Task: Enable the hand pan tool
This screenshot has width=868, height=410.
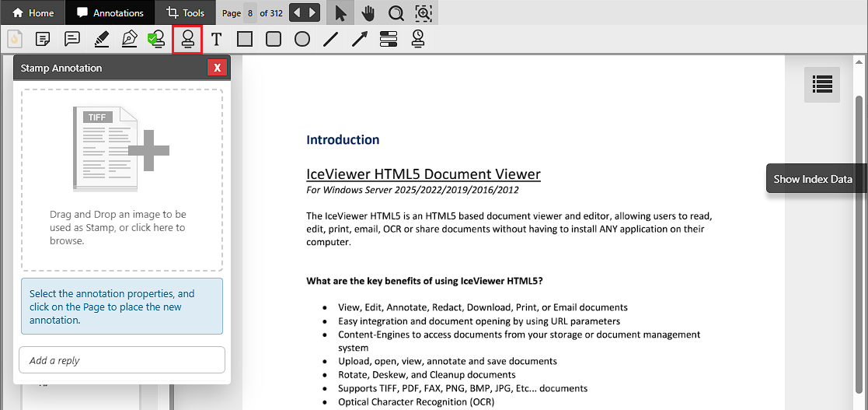Action: [x=368, y=12]
